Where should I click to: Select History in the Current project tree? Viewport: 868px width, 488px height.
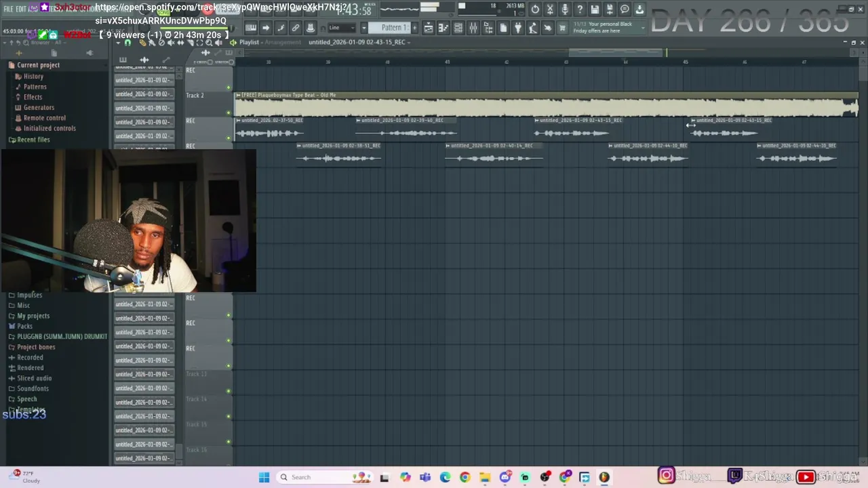(x=33, y=77)
